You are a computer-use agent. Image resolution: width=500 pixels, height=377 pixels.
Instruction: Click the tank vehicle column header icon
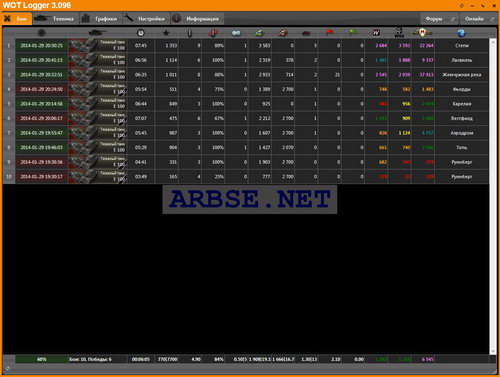pos(98,32)
